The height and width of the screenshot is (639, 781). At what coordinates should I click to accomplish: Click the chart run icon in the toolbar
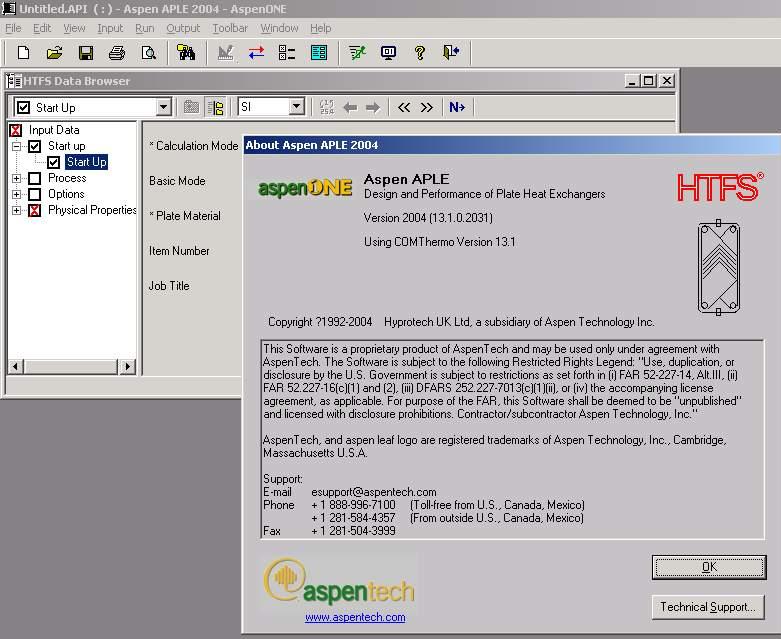click(225, 52)
